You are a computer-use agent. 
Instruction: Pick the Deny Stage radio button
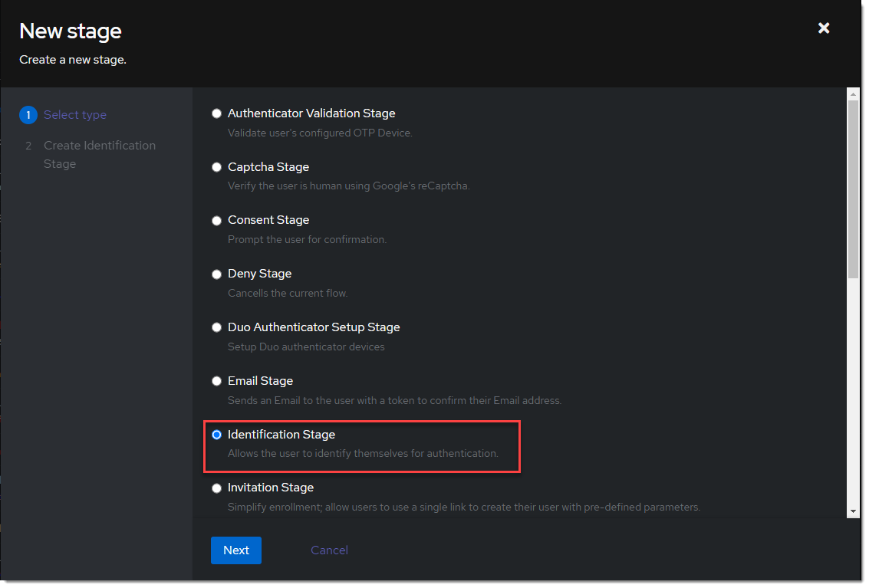click(x=216, y=274)
